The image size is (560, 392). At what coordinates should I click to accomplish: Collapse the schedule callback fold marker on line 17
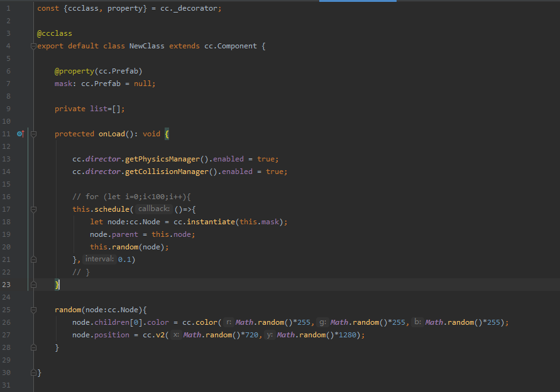pos(33,209)
